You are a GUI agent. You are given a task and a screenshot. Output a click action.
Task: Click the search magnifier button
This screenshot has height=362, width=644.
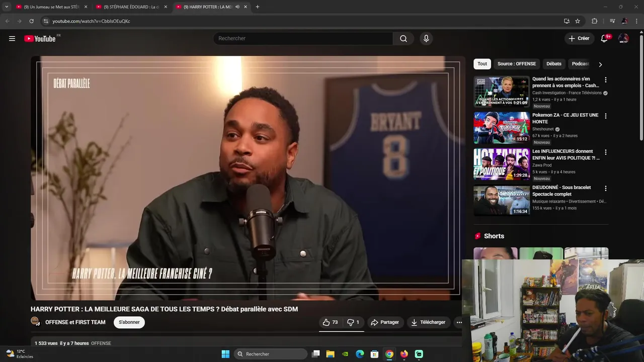pyautogui.click(x=404, y=39)
